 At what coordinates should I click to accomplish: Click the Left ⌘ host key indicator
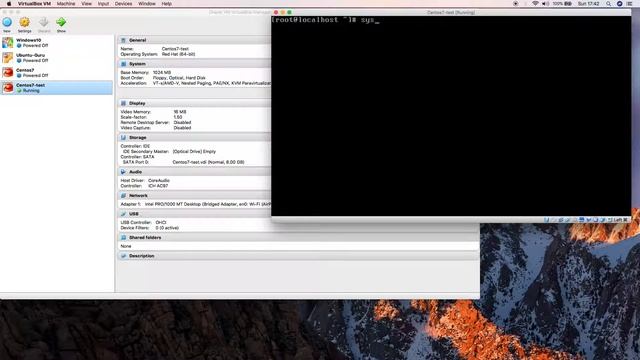pos(620,220)
